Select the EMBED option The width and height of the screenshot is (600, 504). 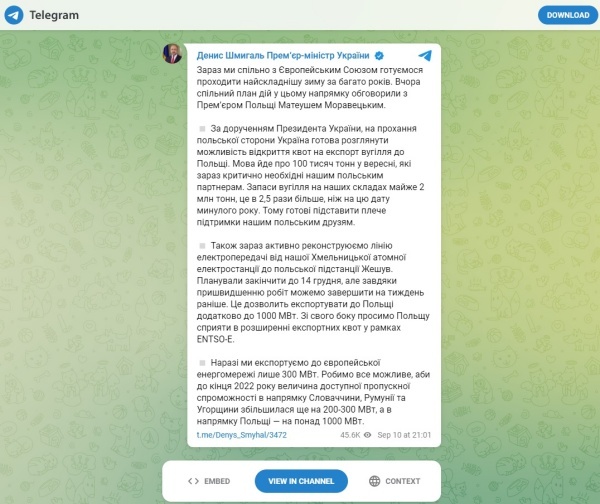(x=217, y=481)
